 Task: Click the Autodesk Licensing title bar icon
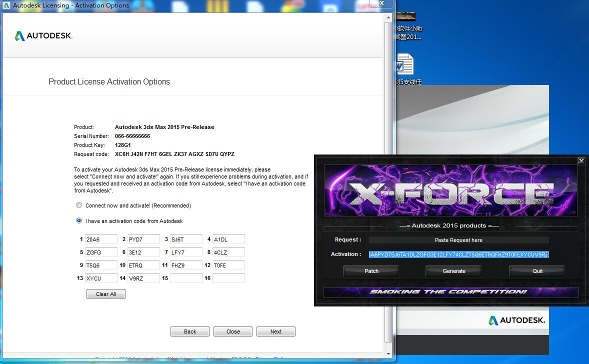tap(6, 5)
